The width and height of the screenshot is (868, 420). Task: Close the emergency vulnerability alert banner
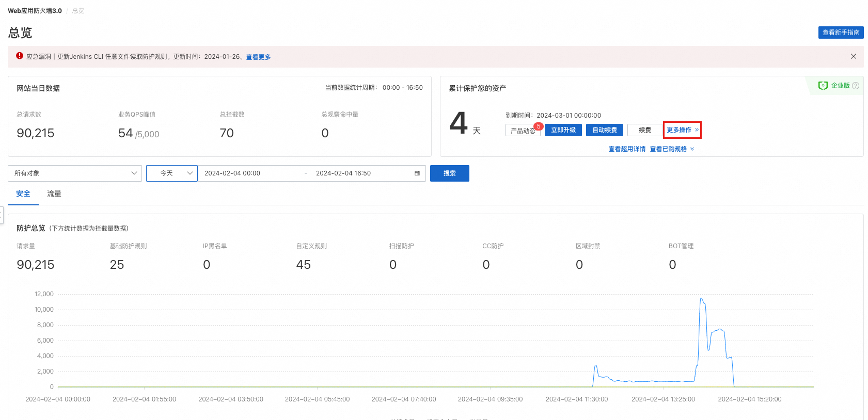click(853, 56)
